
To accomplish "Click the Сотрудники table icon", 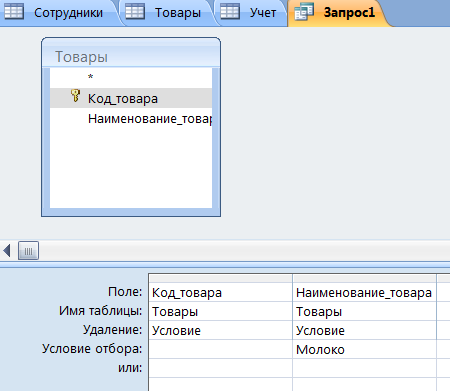I will point(14,12).
